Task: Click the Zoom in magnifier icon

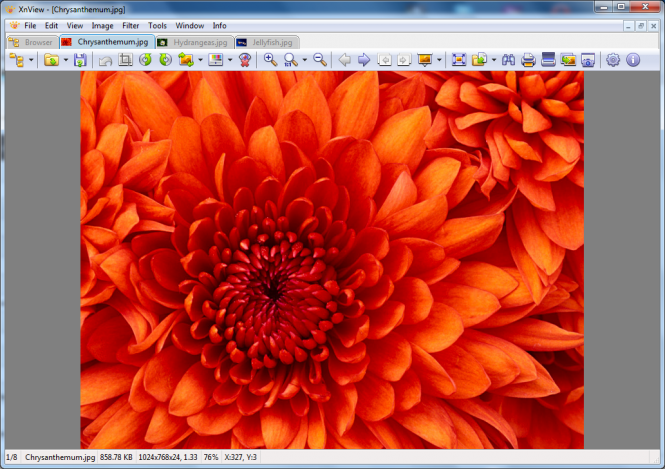Action: (270, 60)
